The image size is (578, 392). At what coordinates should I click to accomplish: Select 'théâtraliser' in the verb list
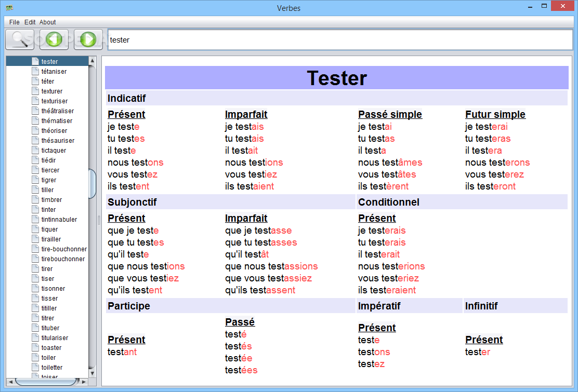click(58, 111)
